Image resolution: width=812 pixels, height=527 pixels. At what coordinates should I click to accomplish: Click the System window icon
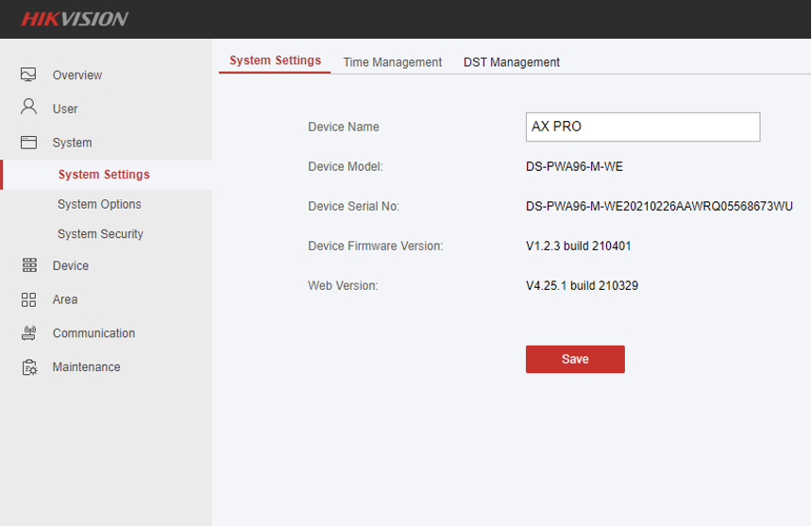point(28,143)
